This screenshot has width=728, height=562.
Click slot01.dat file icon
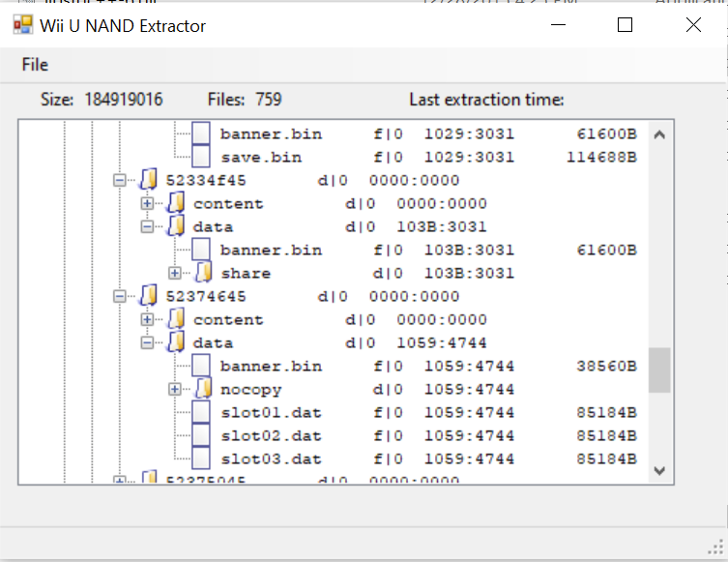coord(201,411)
